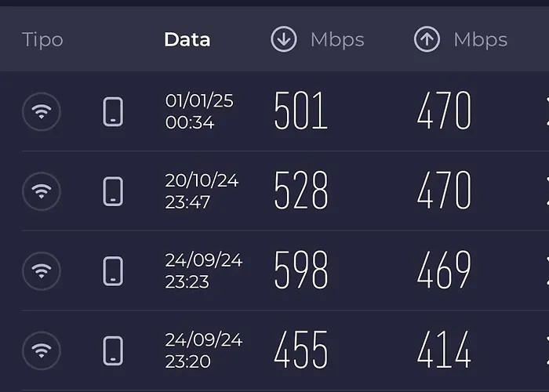Select the 414 upload speed value

444,350
